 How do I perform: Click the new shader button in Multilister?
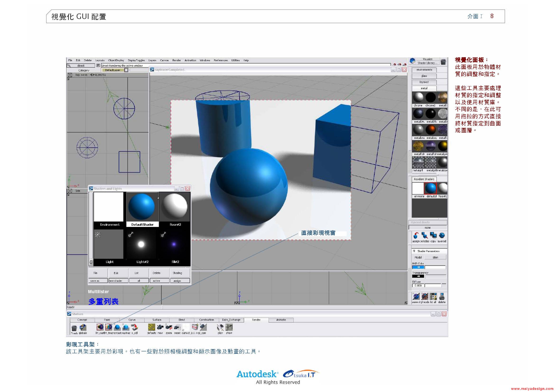point(118,281)
